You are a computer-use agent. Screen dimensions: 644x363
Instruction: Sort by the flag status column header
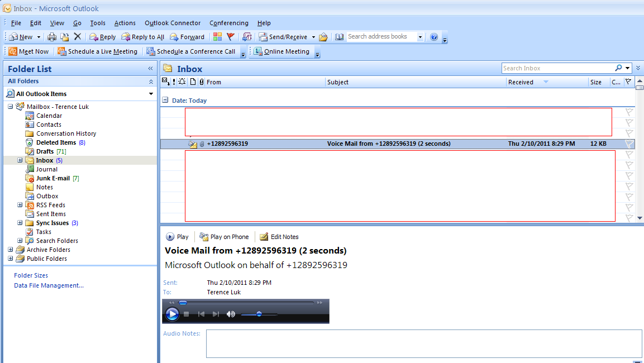(x=628, y=82)
